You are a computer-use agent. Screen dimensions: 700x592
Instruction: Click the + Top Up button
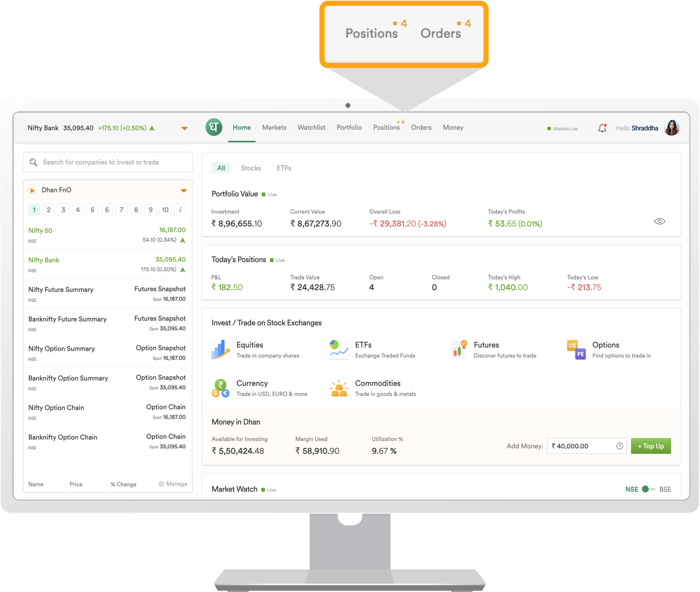point(651,446)
